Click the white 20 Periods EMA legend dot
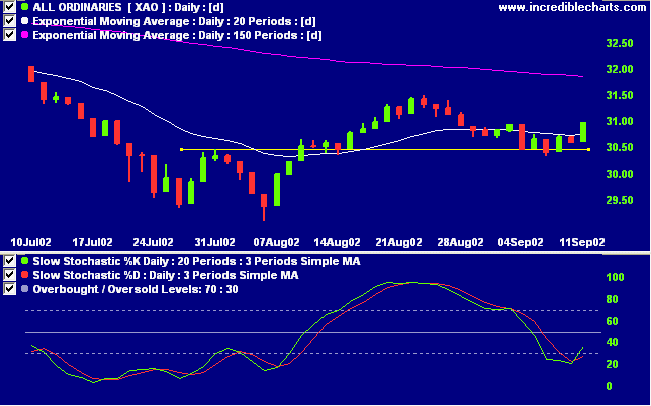The height and width of the screenshot is (406, 651). tap(24, 21)
